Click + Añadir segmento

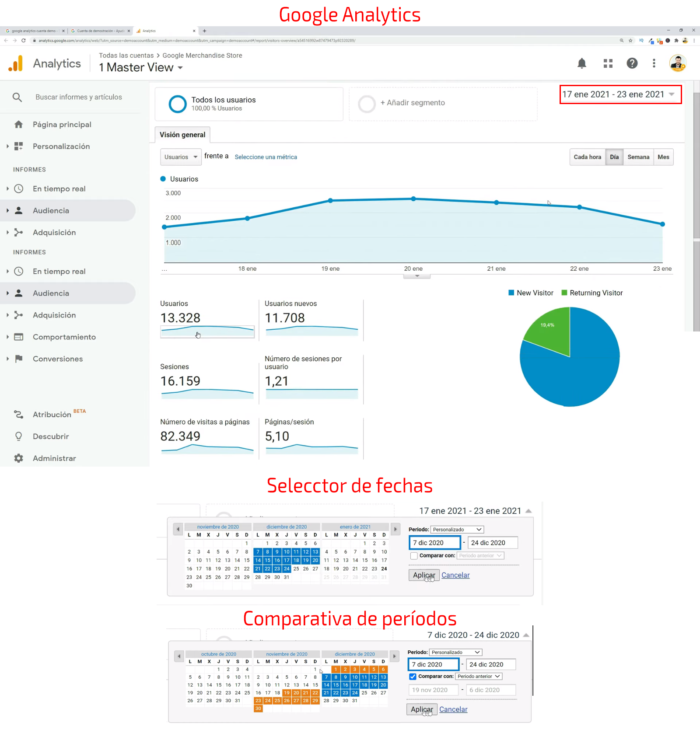pyautogui.click(x=412, y=103)
